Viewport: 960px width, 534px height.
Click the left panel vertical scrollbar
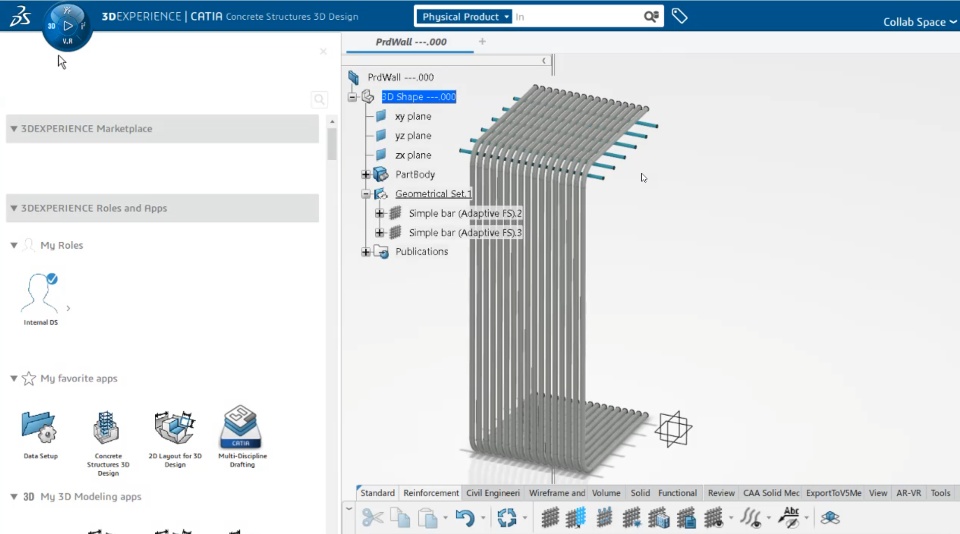coord(332,145)
